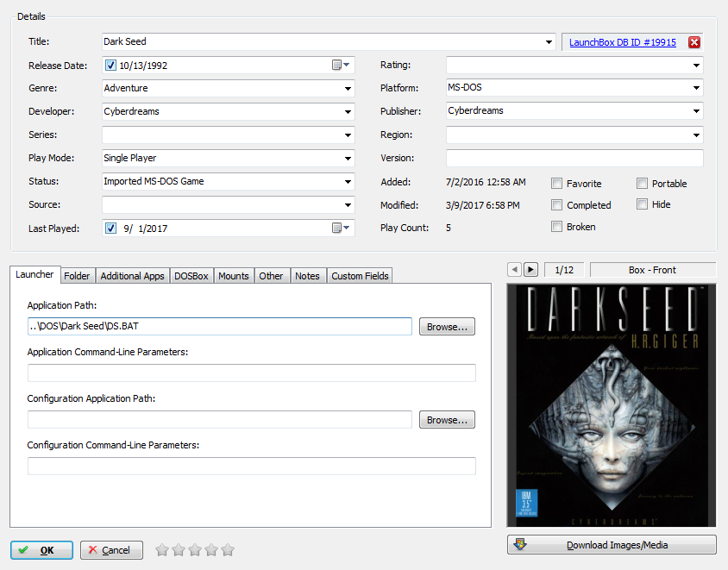Expand the Rating dropdown
Screen dimensions: 728x570
click(x=696, y=65)
